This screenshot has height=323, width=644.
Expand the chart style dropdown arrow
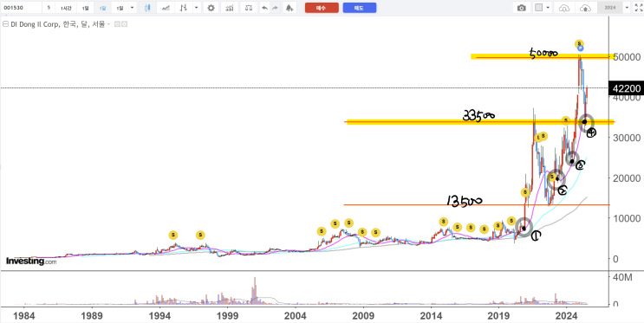tap(197, 8)
